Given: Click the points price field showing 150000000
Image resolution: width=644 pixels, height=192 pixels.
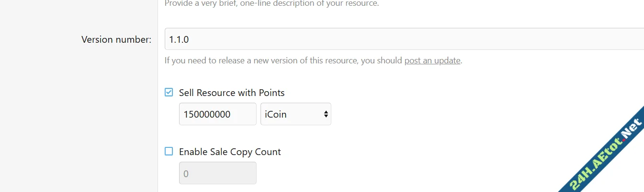Looking at the screenshot, I should (x=217, y=114).
